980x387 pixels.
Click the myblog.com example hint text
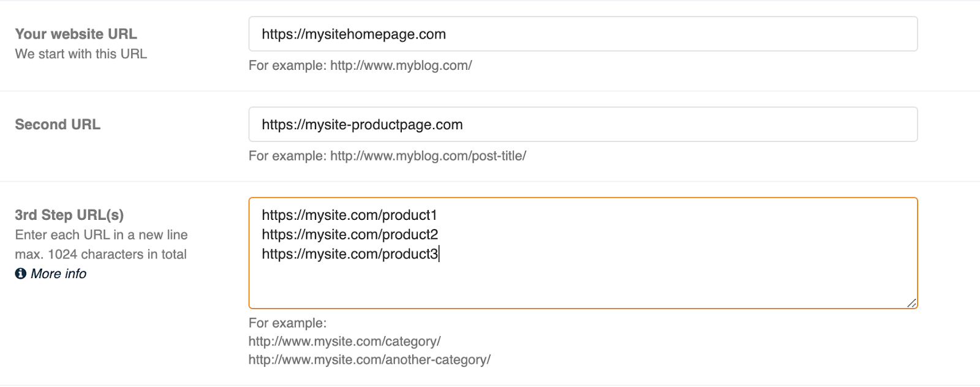(360, 66)
